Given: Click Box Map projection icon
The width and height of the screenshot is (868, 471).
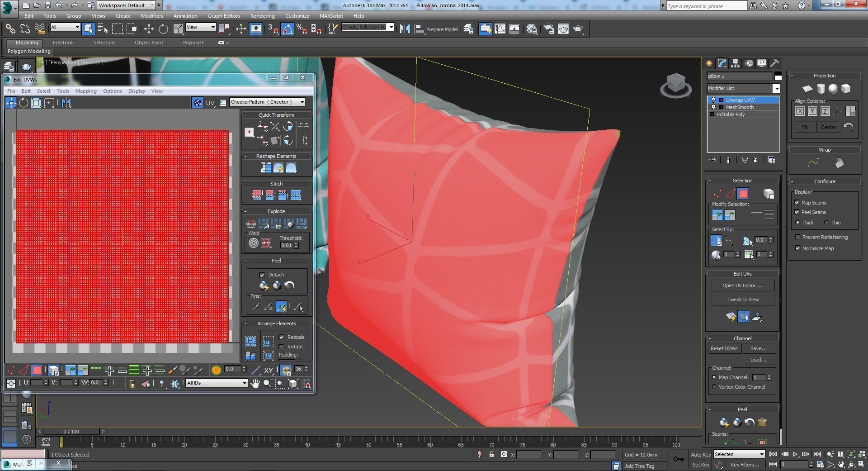Looking at the screenshot, I should (846, 89).
